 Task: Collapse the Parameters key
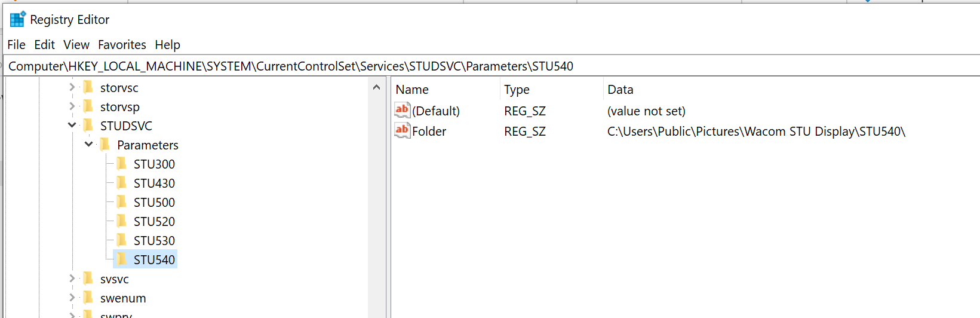(x=89, y=145)
